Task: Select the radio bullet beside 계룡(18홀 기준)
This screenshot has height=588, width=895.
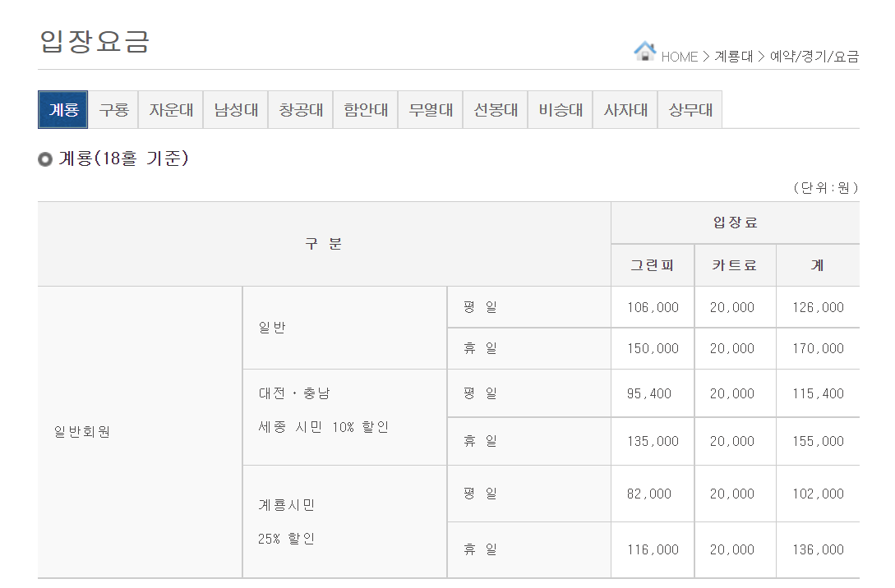Action: pos(45,159)
